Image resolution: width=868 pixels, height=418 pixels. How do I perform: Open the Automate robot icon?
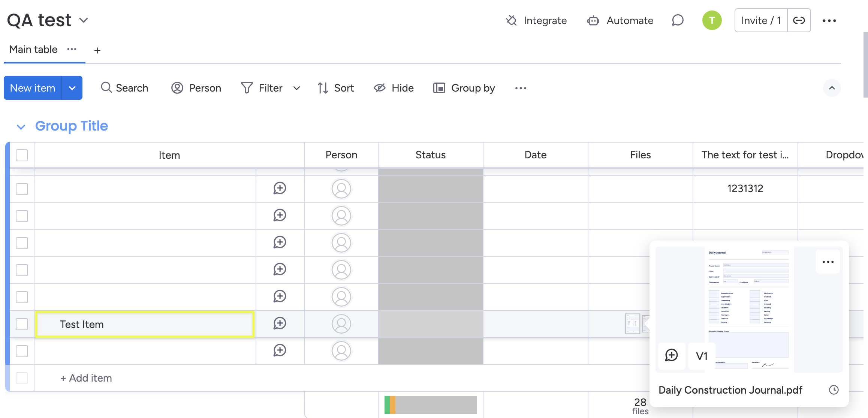pyautogui.click(x=593, y=20)
